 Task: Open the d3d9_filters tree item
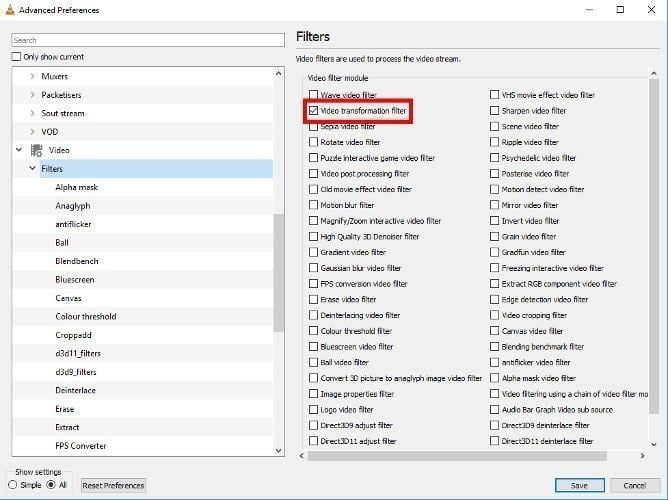76,372
